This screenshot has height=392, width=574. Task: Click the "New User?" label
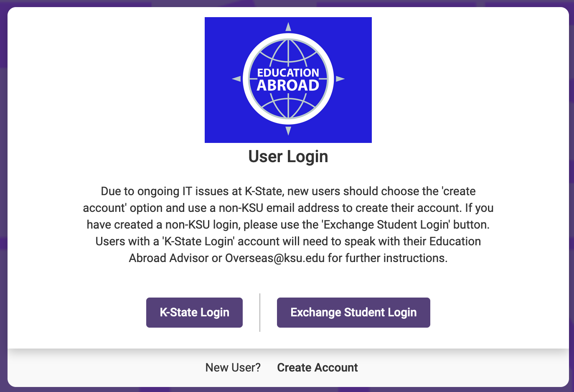click(233, 368)
